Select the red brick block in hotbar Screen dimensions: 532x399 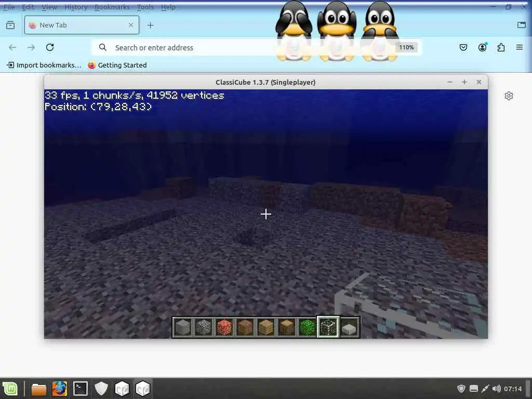tap(224, 327)
